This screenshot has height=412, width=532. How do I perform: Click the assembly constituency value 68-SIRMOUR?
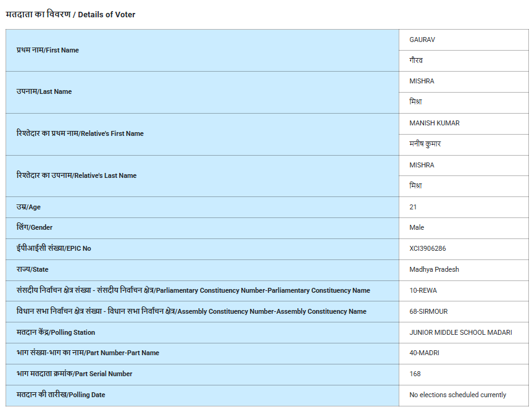tap(428, 311)
